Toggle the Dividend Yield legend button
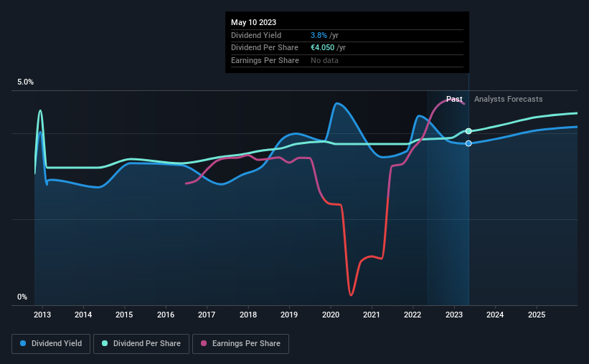This screenshot has height=364, width=589. (x=51, y=344)
